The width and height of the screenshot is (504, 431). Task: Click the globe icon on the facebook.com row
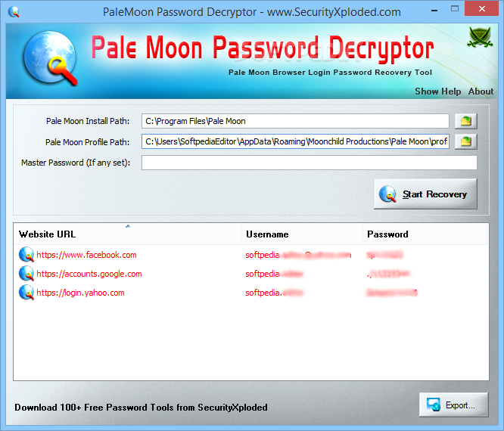(26, 255)
